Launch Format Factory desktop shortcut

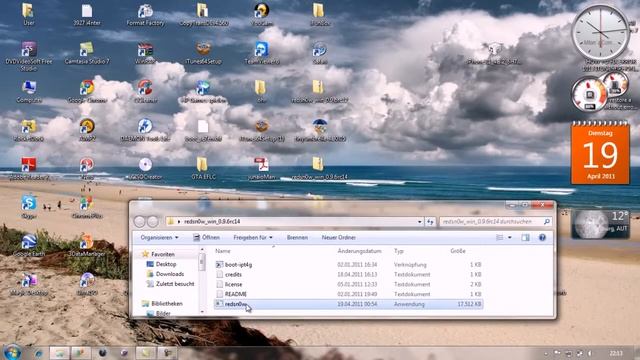[x=145, y=14]
